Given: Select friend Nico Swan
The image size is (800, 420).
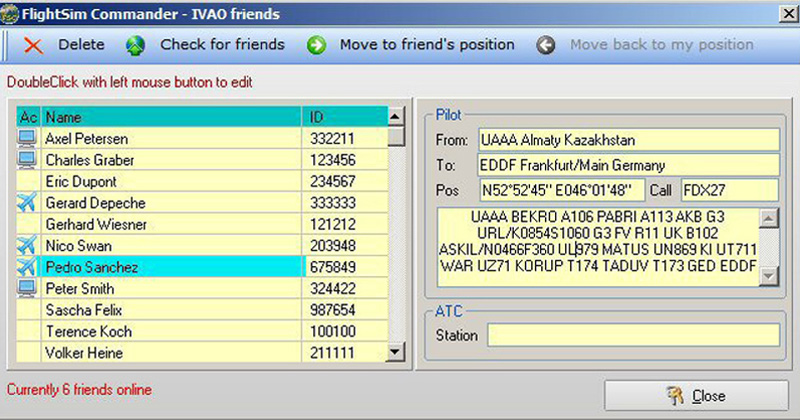Looking at the screenshot, I should click(171, 245).
